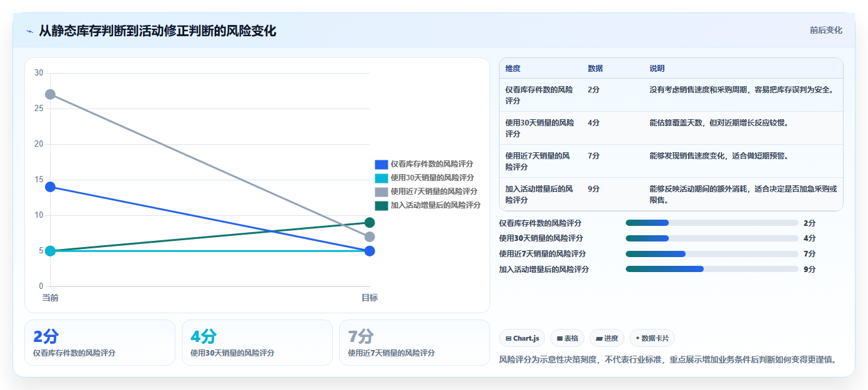Click the cyan data point at 当前
This screenshot has width=868, height=390.
tap(50, 251)
